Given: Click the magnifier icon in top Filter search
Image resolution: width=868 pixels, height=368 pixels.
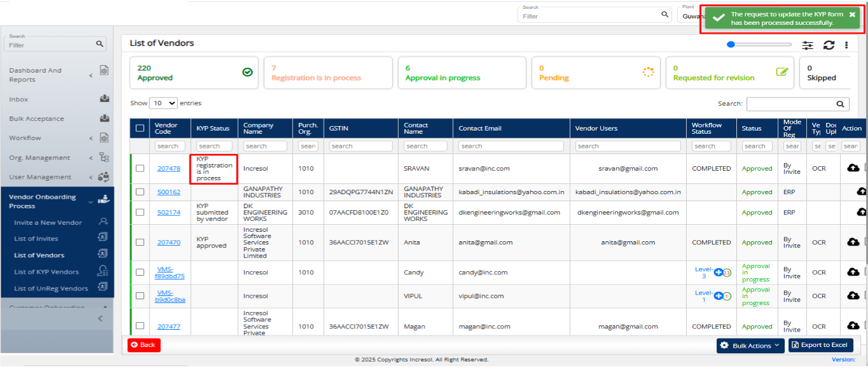Looking at the screenshot, I should pyautogui.click(x=665, y=15).
